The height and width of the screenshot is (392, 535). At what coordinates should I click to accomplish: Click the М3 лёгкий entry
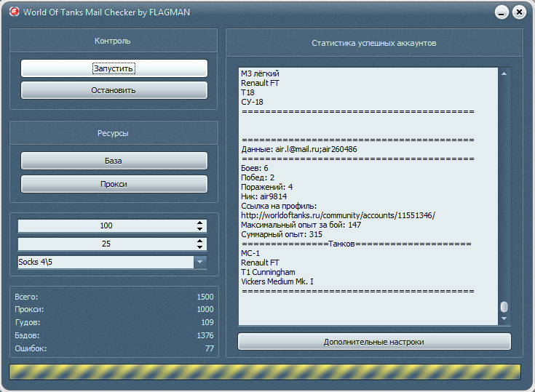(x=260, y=73)
